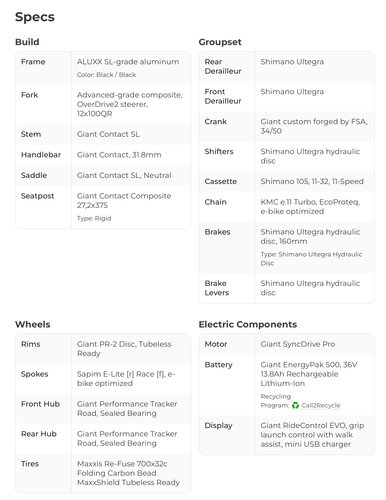This screenshot has height=500, width=386.
Task: Click the Giant SyncDrive Pro motor value
Action: pos(298,344)
